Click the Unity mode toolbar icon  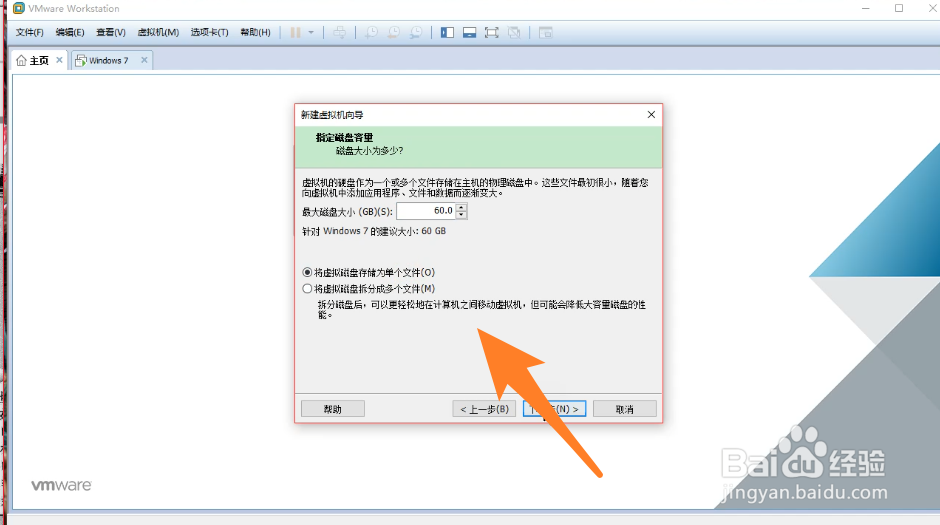514,32
